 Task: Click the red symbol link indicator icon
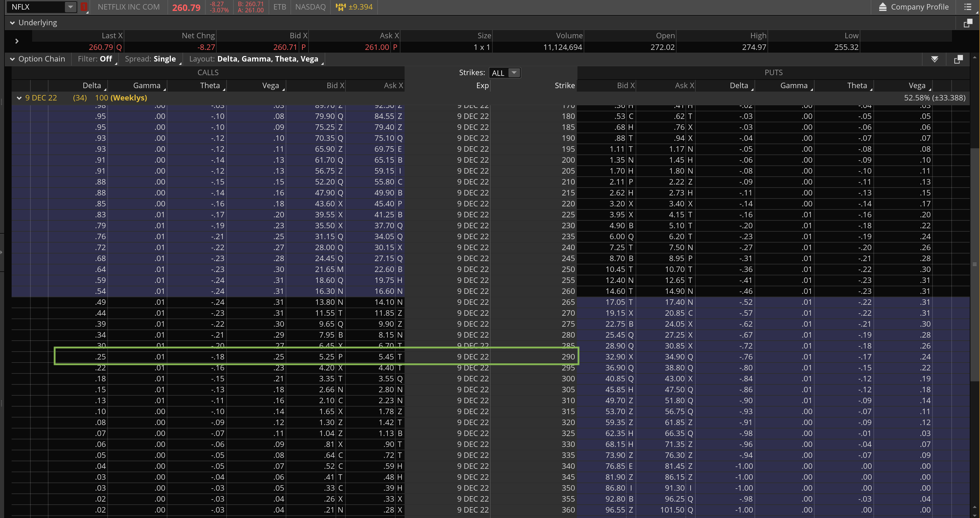[x=84, y=7]
